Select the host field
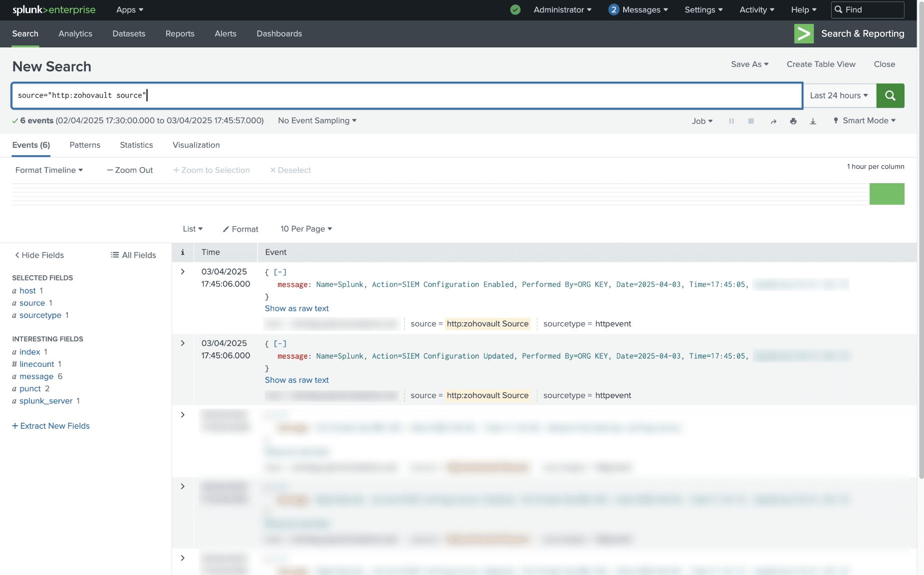 pos(27,290)
